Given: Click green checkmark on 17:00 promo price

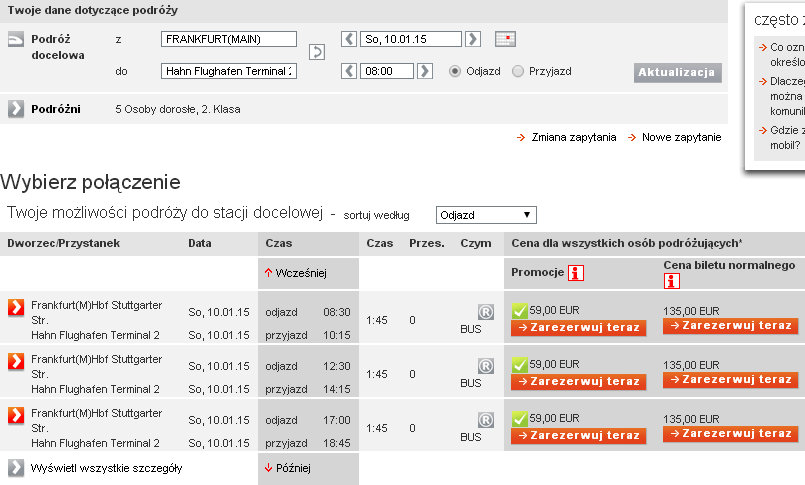Looking at the screenshot, I should (520, 418).
